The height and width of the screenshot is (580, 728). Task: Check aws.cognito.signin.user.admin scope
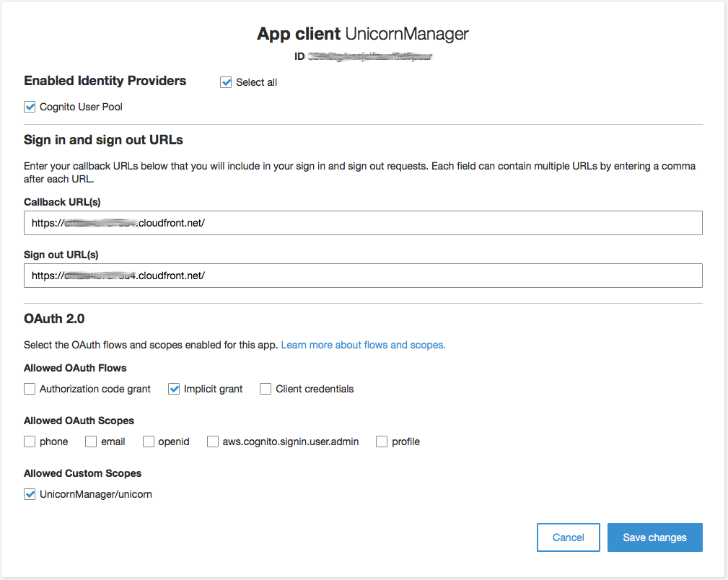click(213, 441)
